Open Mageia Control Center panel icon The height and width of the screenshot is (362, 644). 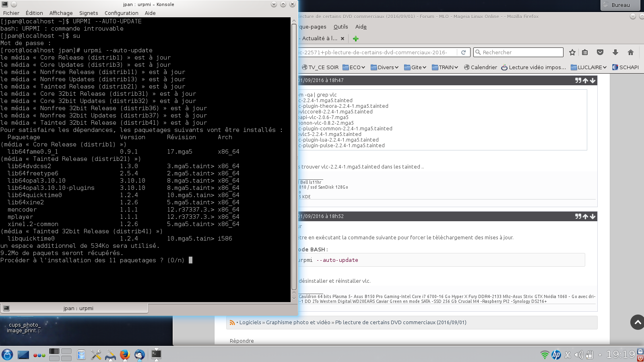[x=110, y=355]
